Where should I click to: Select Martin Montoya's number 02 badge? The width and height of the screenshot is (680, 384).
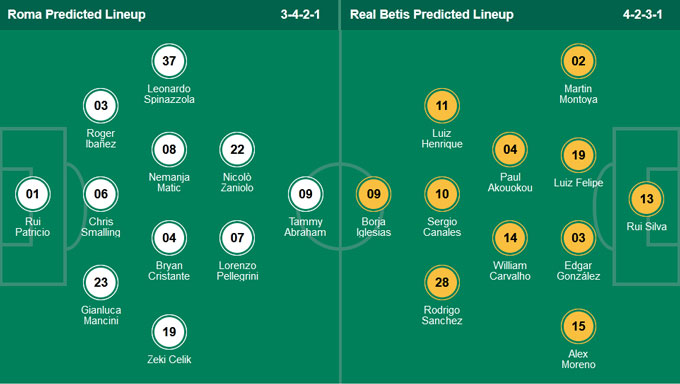point(578,61)
